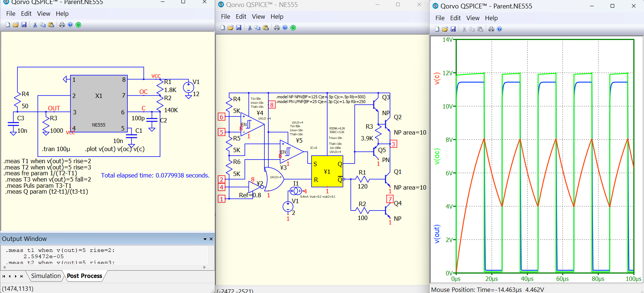This screenshot has width=644, height=293.
Task: Click Print icon in waveform window toolbar
Action: (491, 29)
